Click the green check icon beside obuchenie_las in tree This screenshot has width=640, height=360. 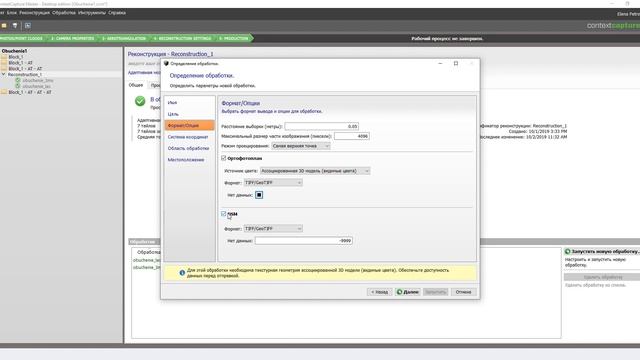[18, 86]
